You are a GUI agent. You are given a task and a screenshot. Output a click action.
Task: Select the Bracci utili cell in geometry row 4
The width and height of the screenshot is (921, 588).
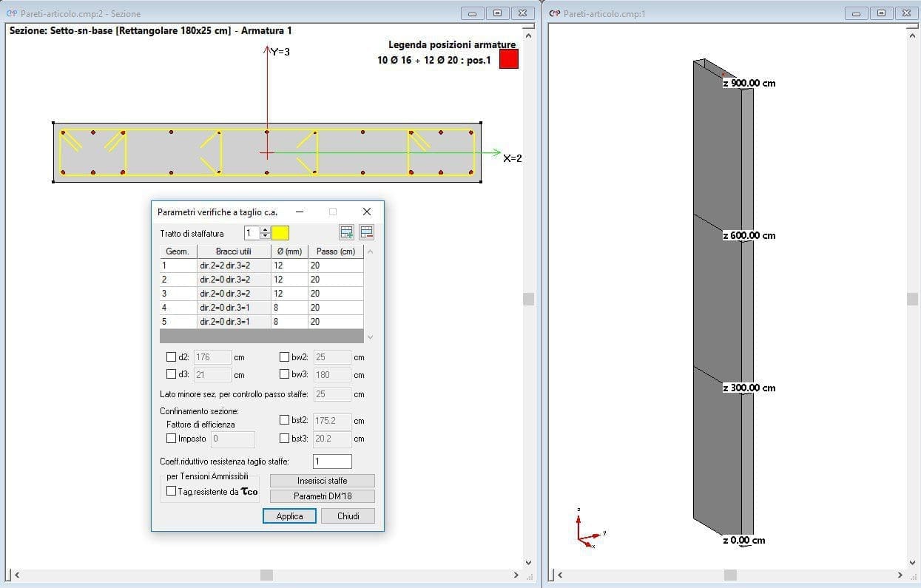pyautogui.click(x=234, y=308)
